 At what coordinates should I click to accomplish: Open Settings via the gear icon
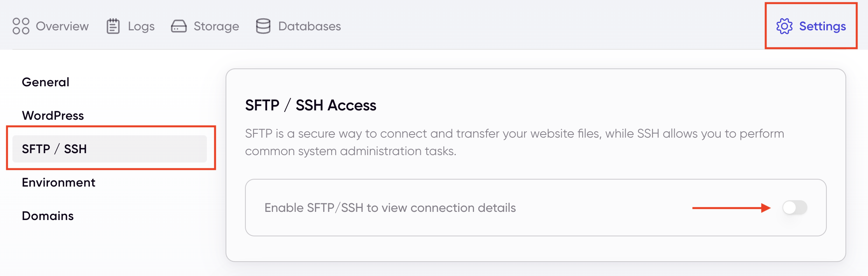(784, 26)
